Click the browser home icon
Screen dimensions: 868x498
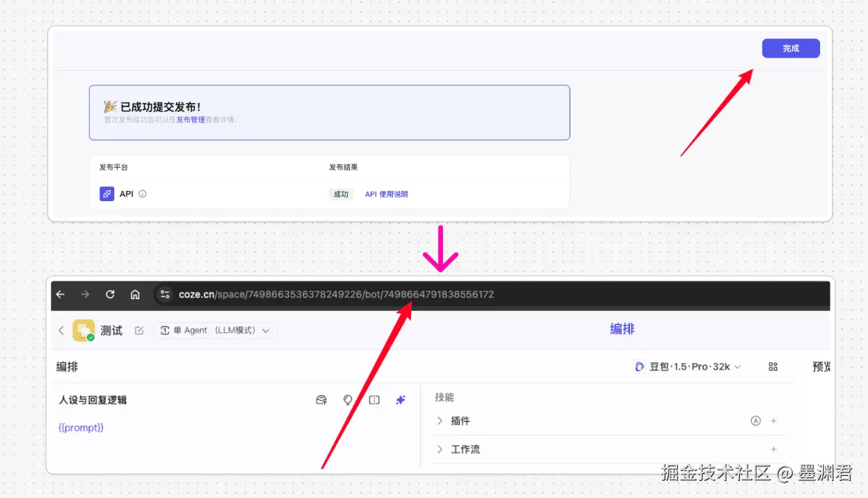[x=135, y=295]
